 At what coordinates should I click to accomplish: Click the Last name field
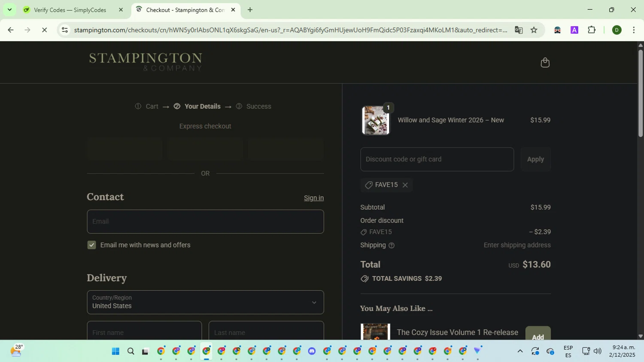click(x=266, y=331)
